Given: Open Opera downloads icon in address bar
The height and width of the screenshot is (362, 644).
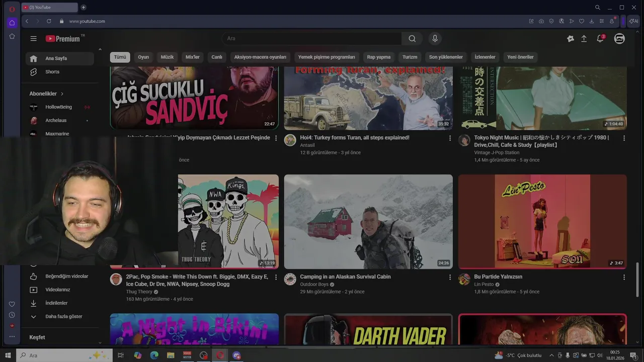Looking at the screenshot, I should (x=592, y=21).
